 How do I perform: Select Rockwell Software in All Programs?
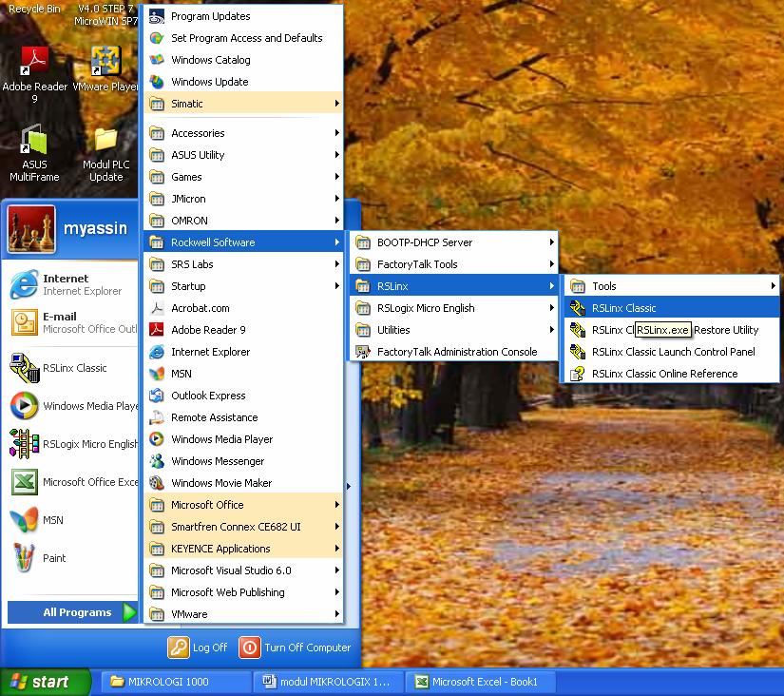243,242
